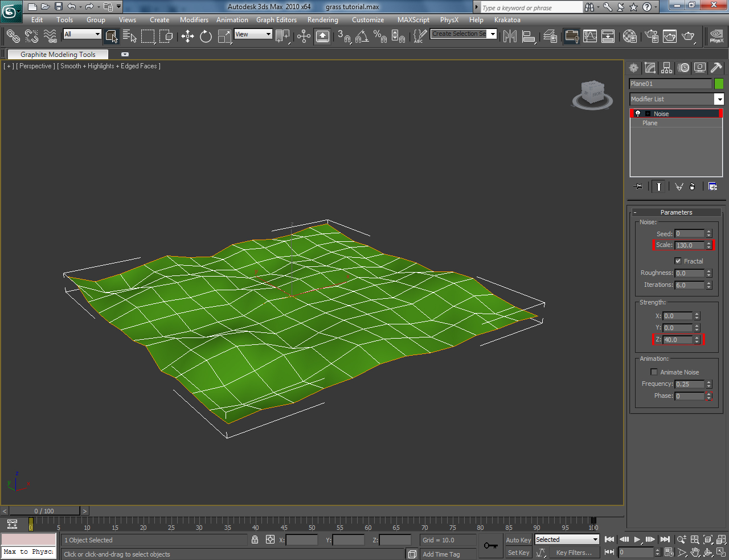Activate Select and Move tool
This screenshot has height=560, width=729.
point(187,36)
